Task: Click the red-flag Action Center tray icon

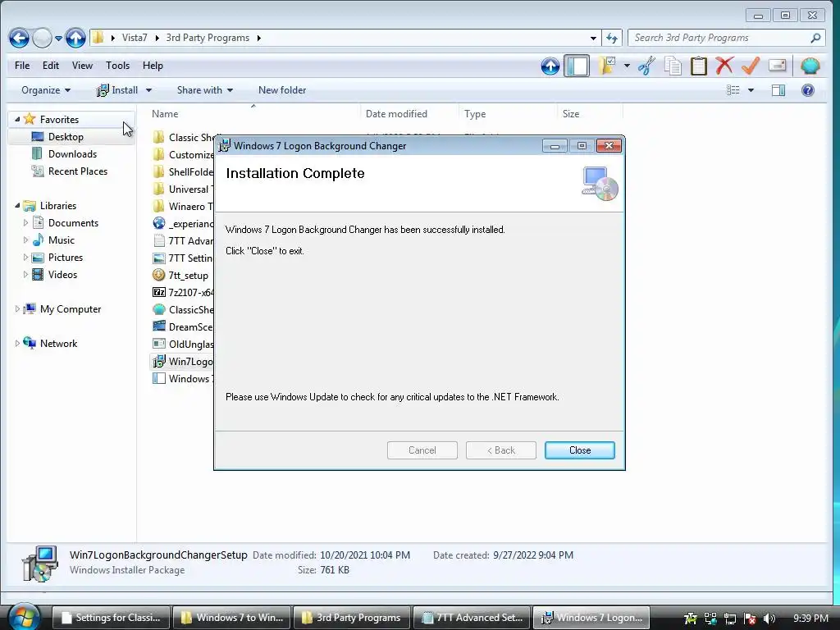Action: (750, 619)
